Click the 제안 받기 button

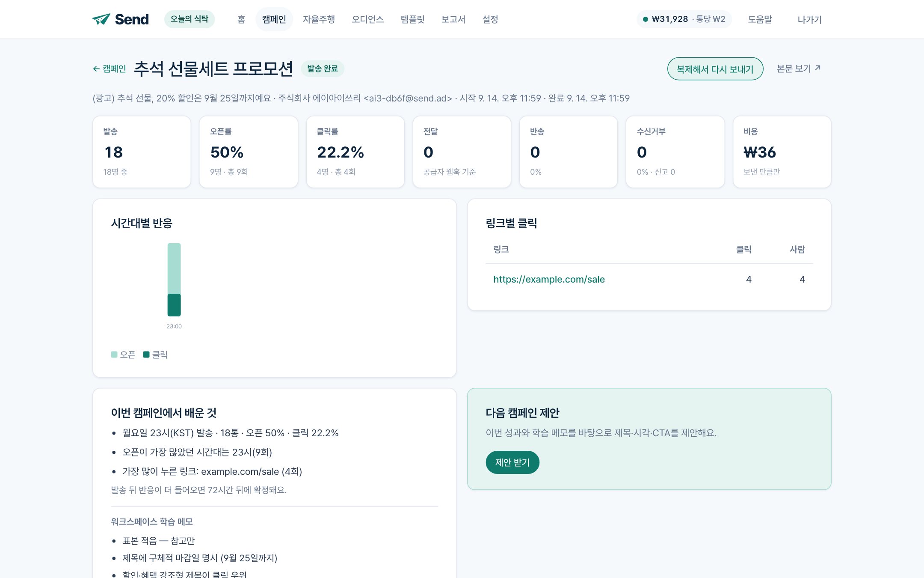click(x=512, y=462)
